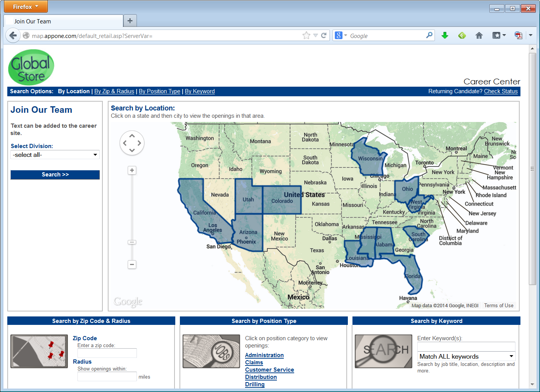The width and height of the screenshot is (540, 392).
Task: Click the Google logo on the map
Action: pyautogui.click(x=128, y=302)
